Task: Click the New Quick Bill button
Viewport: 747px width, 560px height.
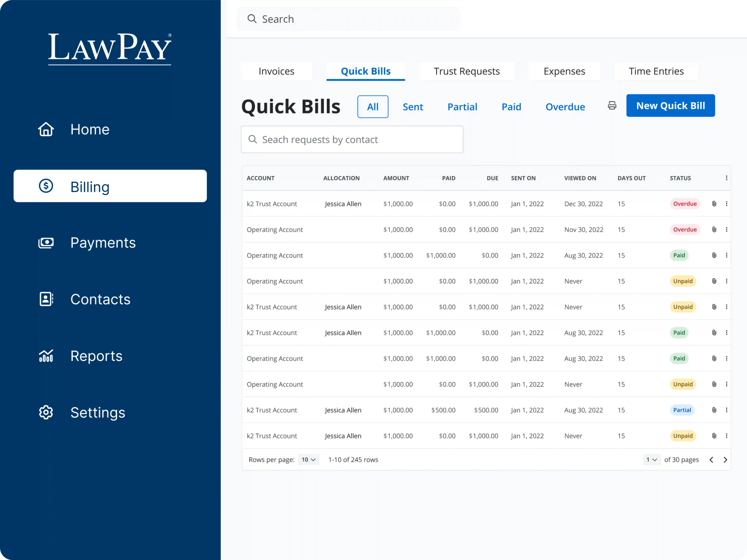Action: click(x=670, y=105)
